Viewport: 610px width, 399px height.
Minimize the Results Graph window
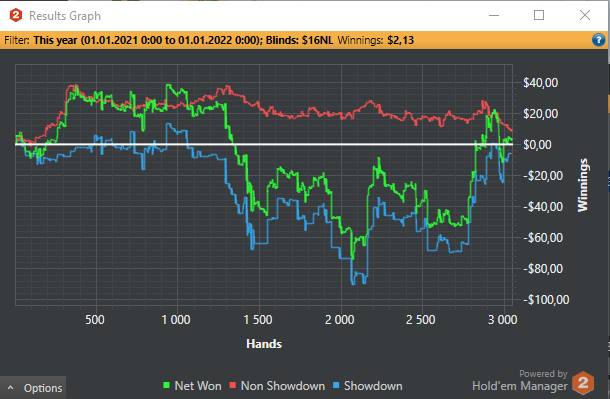[x=494, y=15]
